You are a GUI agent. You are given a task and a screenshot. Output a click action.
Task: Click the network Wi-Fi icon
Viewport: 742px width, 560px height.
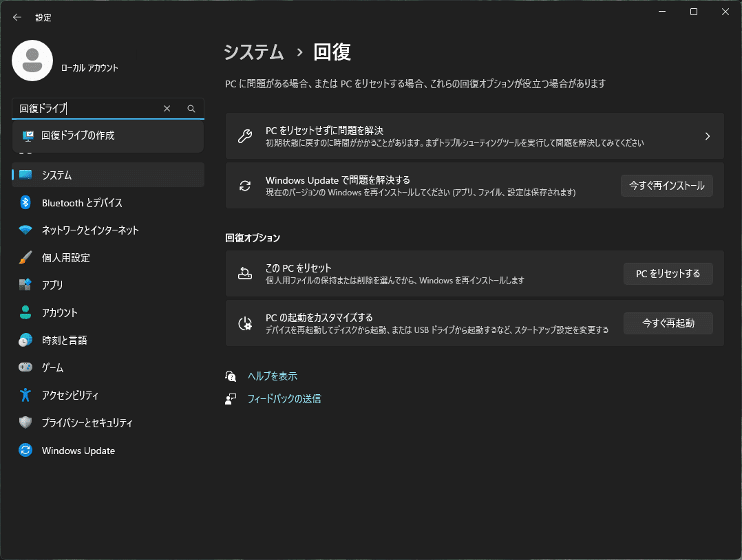(25, 230)
